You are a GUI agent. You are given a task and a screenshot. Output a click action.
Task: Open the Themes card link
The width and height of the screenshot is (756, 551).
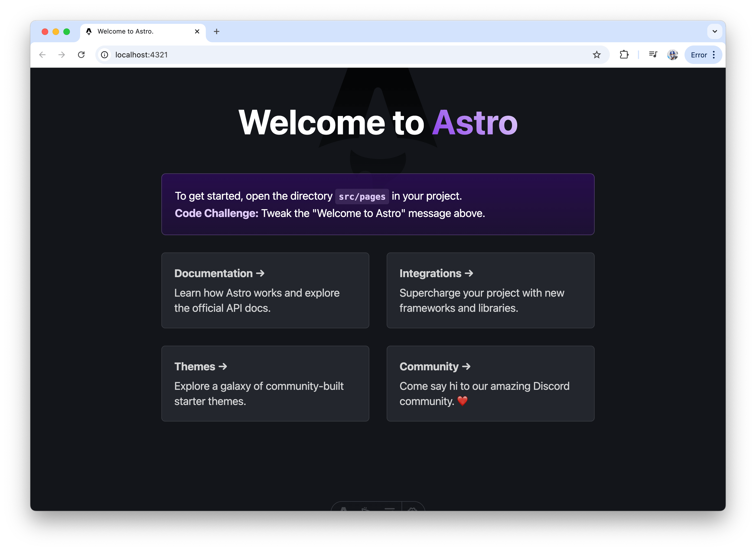click(x=265, y=383)
